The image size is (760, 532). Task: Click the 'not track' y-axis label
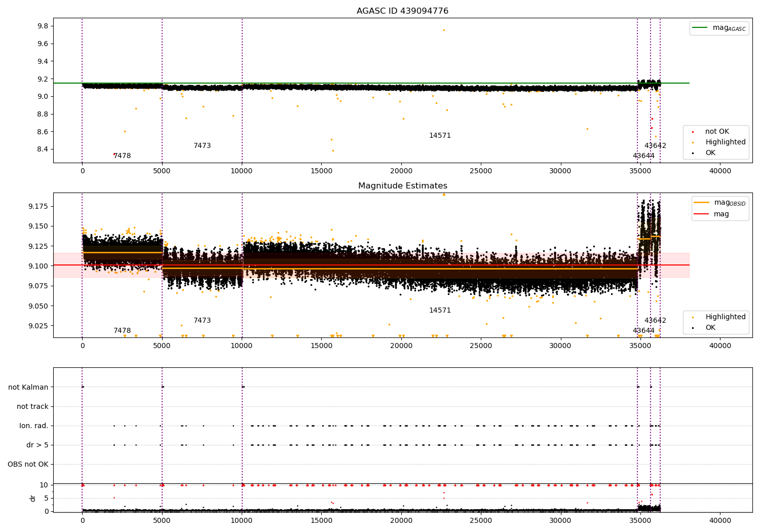point(32,407)
